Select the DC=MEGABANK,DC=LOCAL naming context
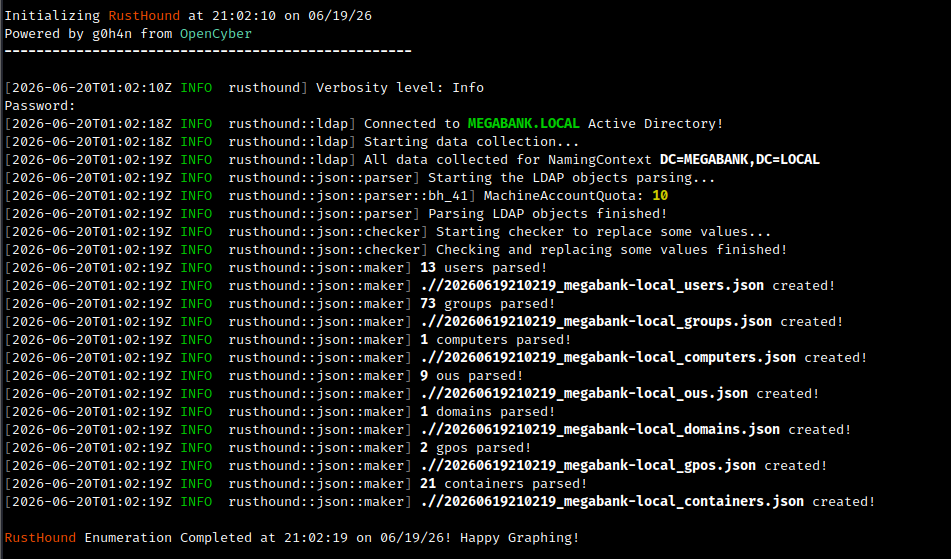 [x=739, y=159]
